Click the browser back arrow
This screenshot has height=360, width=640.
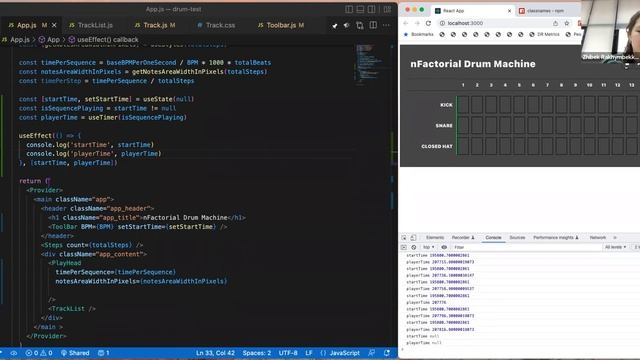tap(406, 23)
